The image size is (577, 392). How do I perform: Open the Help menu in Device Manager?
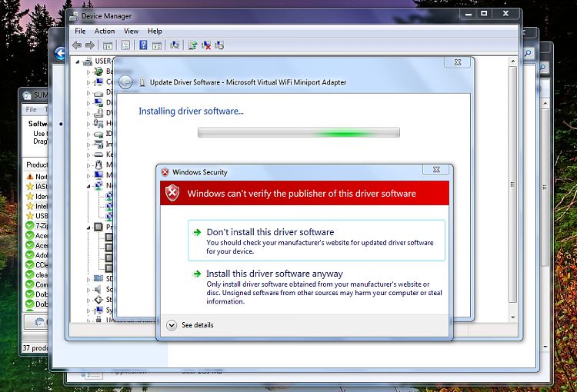pos(155,32)
